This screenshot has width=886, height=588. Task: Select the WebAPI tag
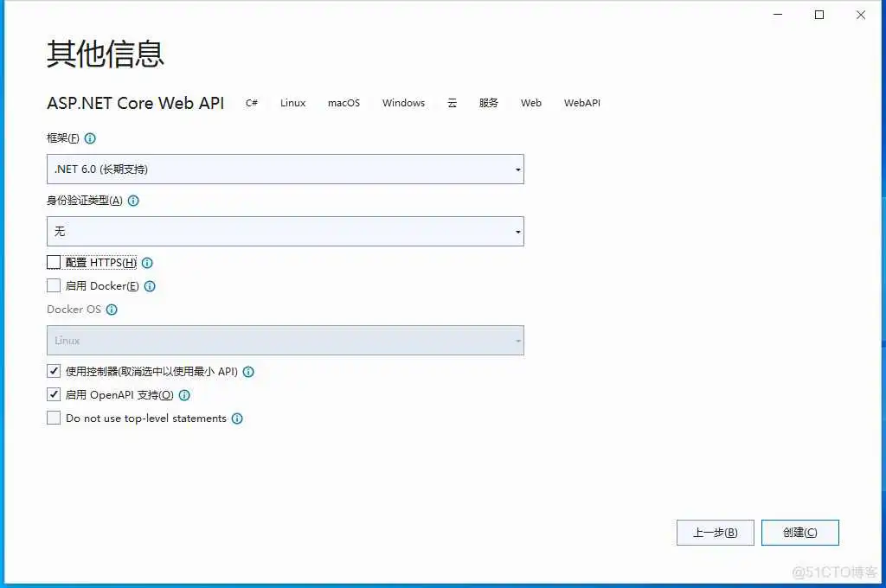point(581,103)
